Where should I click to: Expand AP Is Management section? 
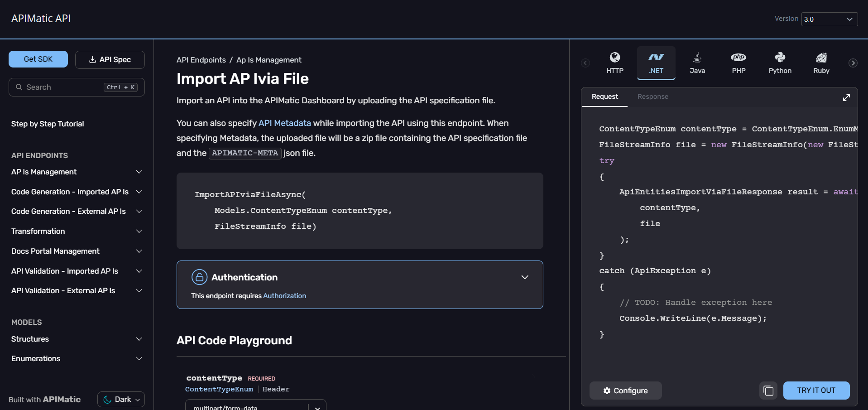tap(77, 172)
